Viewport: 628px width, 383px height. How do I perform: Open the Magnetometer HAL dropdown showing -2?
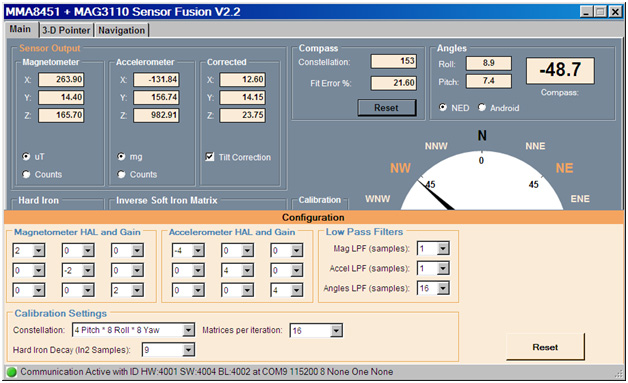click(88, 270)
